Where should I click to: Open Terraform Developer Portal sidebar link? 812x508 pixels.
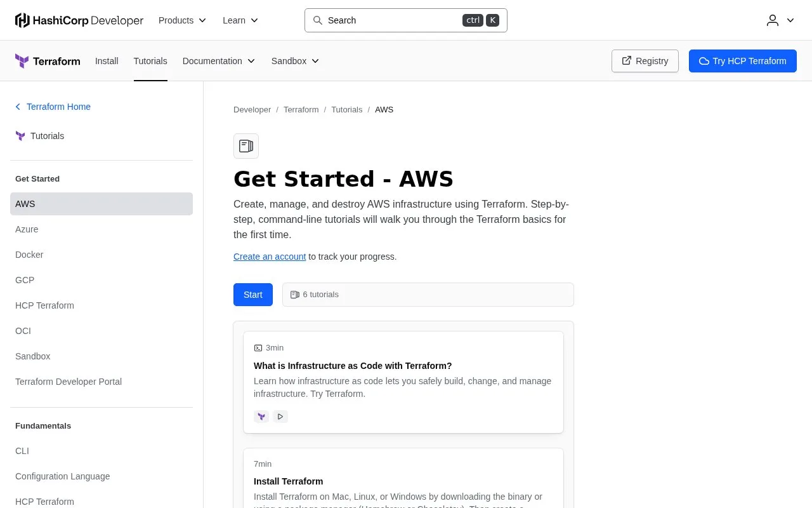click(101, 382)
